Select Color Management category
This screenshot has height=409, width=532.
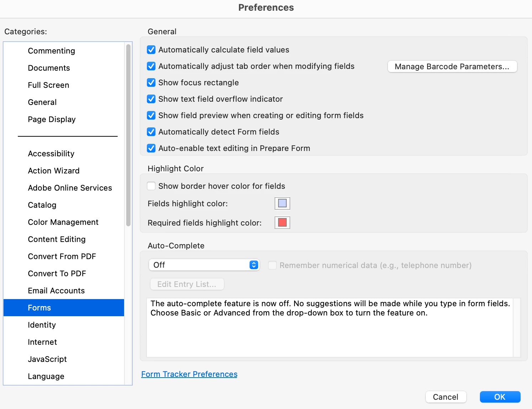tap(63, 222)
